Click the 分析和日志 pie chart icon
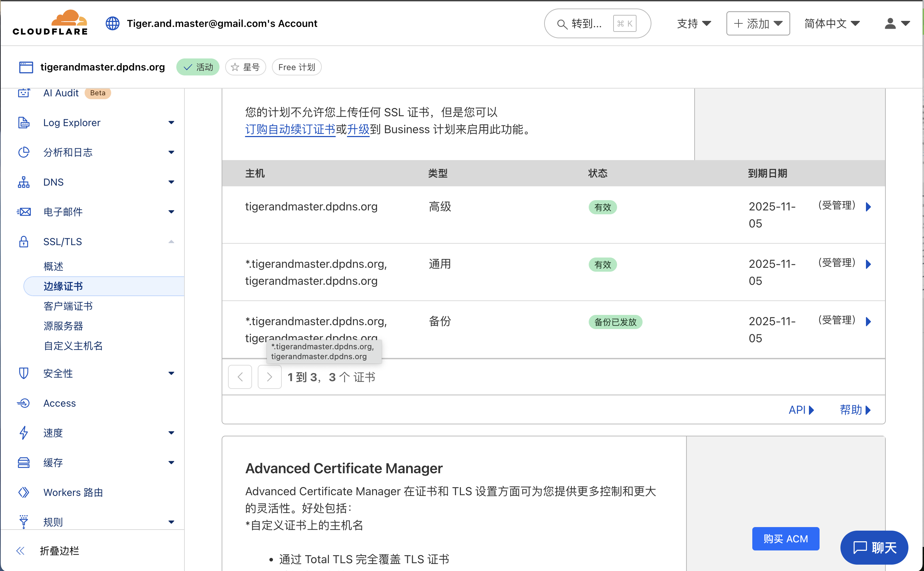Screen dimensions: 924x571 24,152
